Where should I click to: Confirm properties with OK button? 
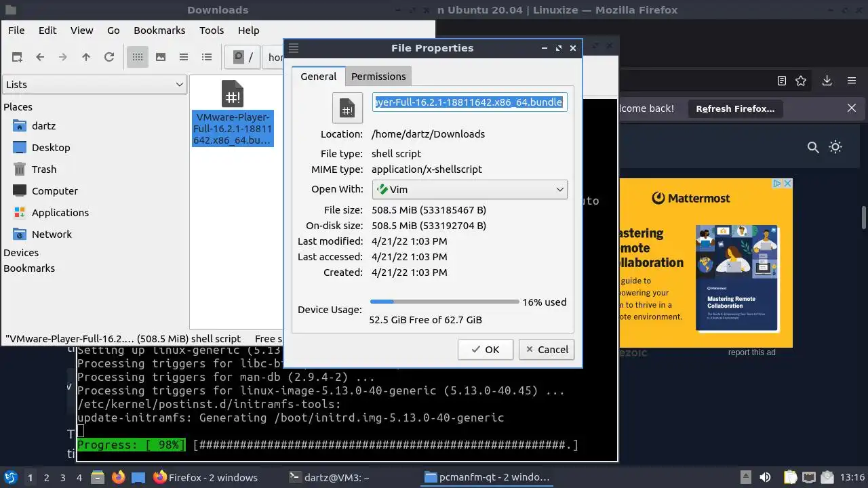tap(486, 349)
